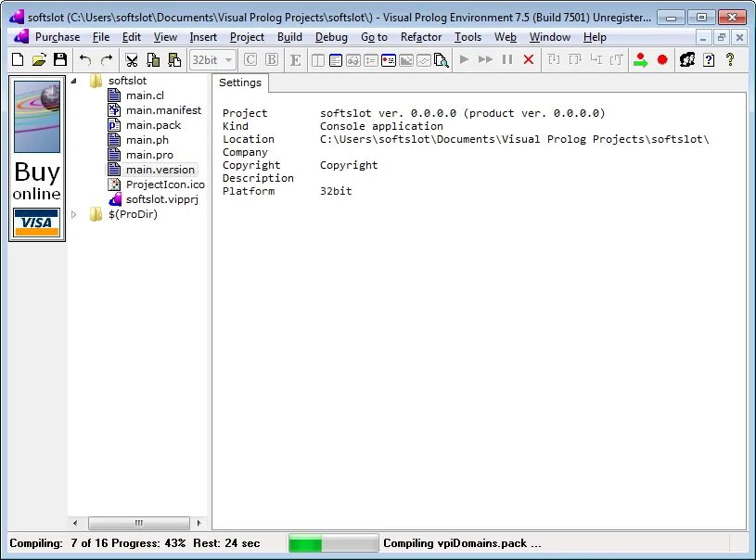Viewport: 756px width, 560px height.
Task: Click the dialog editor red-dot icon
Action: 388,60
